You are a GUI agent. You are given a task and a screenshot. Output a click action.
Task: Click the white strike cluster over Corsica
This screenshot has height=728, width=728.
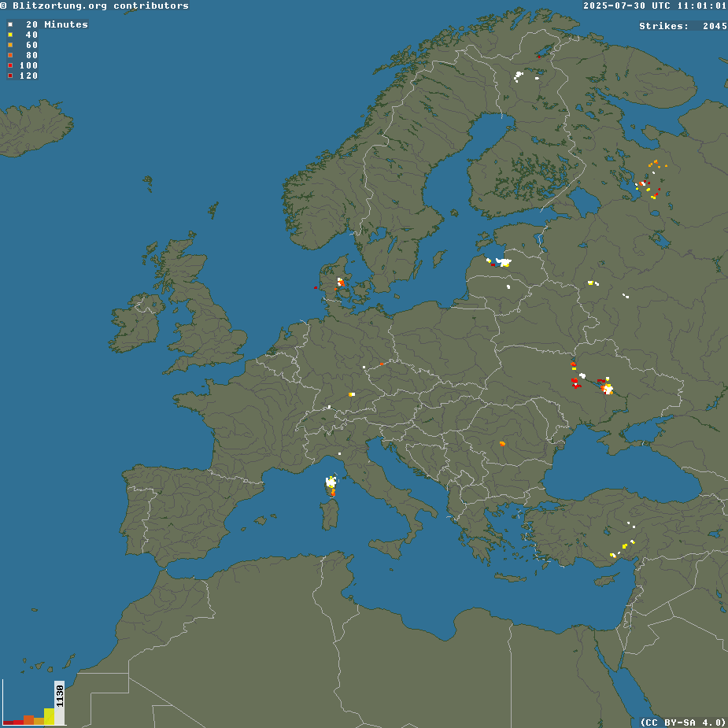(331, 482)
